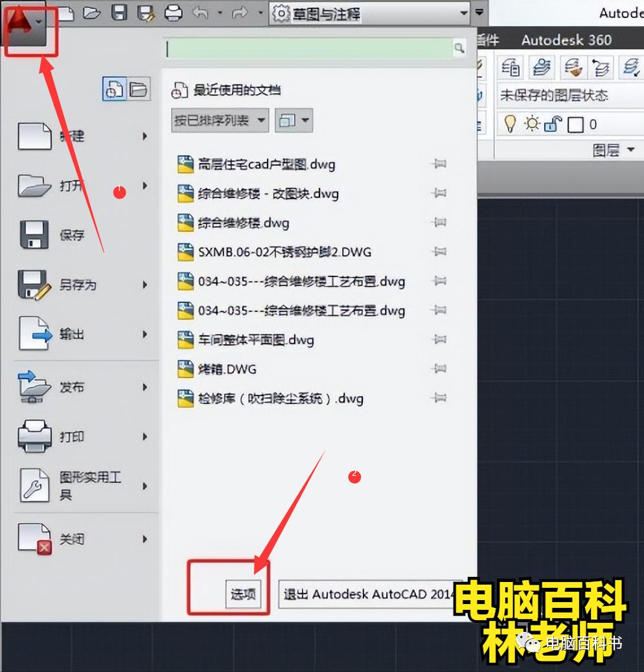Click the New Drawing icon on Quick Access toolbar
This screenshot has width=644, height=672.
[x=66, y=13]
